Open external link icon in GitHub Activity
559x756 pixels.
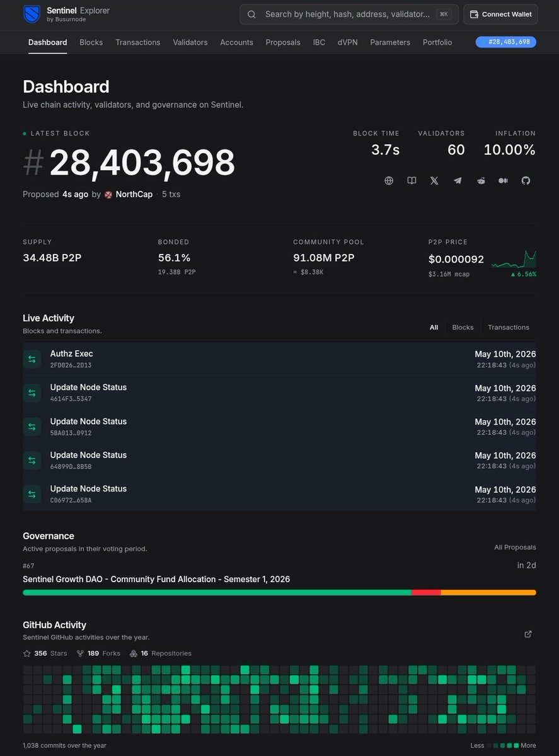[x=528, y=634]
